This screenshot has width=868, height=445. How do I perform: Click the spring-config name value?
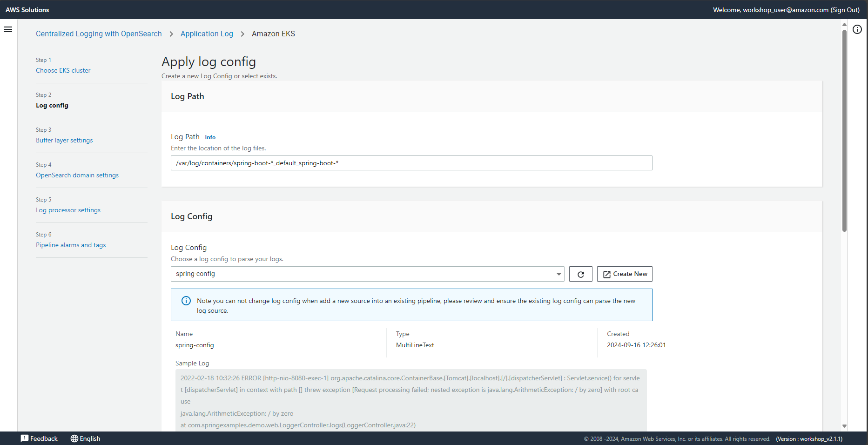(x=195, y=345)
